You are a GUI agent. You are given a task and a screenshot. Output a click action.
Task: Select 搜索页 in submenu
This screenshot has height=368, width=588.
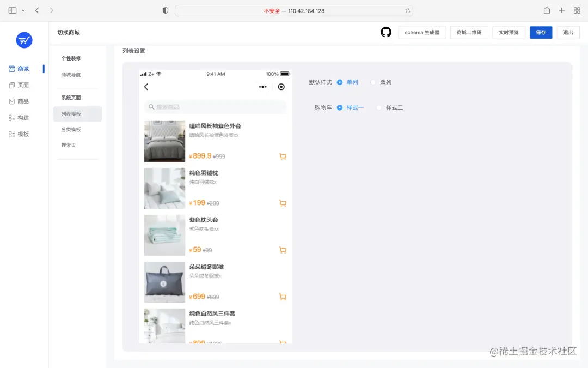coord(69,145)
